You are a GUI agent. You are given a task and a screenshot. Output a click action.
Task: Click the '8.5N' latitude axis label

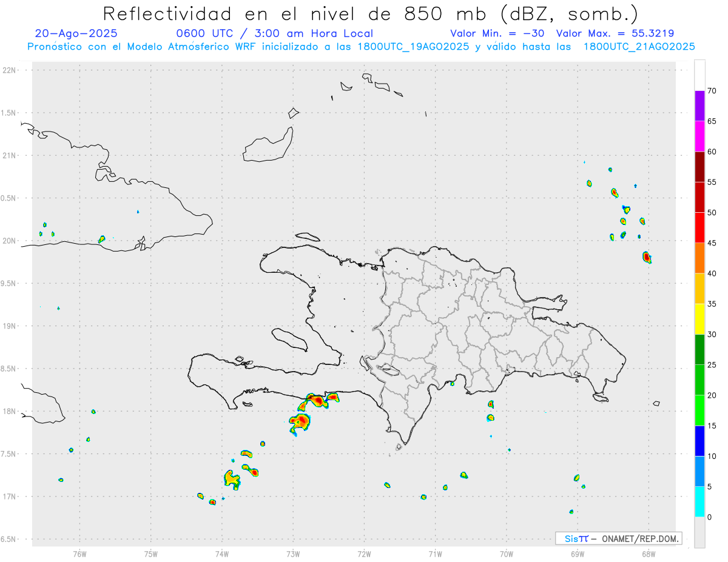9,369
